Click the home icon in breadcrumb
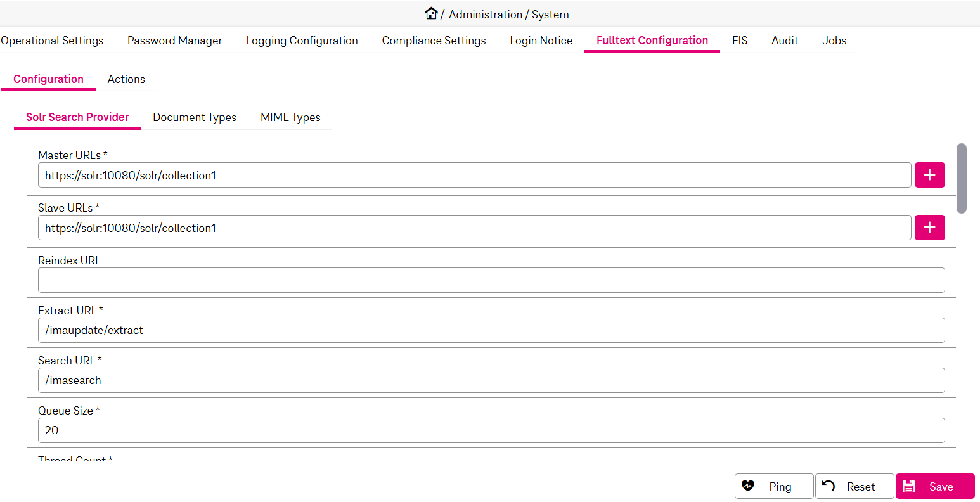 coord(431,14)
